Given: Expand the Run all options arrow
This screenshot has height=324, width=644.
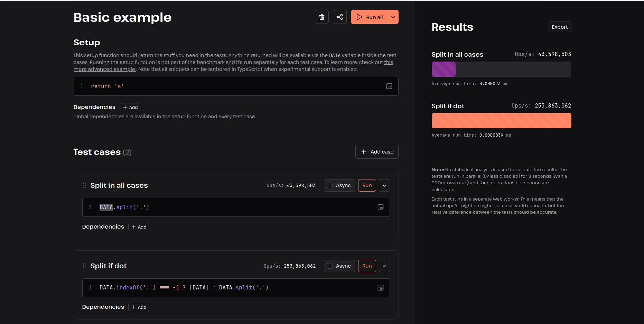Looking at the screenshot, I should tap(393, 17).
